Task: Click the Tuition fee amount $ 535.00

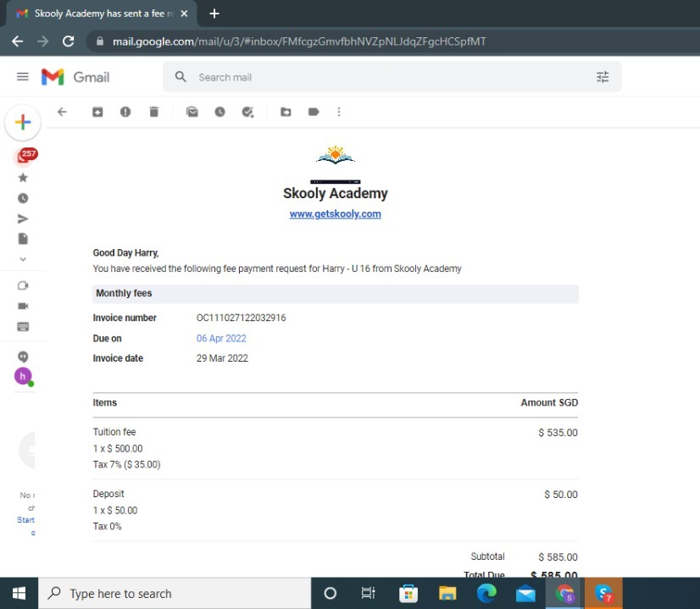Action: pos(558,433)
